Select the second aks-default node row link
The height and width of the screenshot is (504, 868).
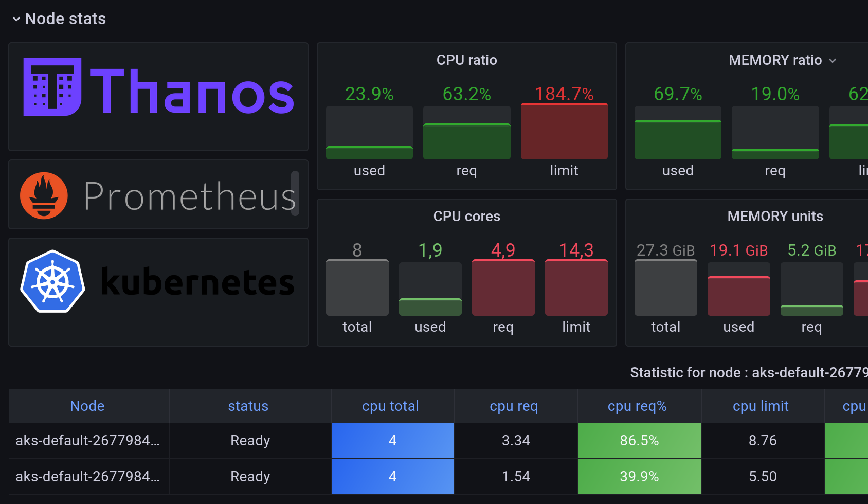point(87,476)
